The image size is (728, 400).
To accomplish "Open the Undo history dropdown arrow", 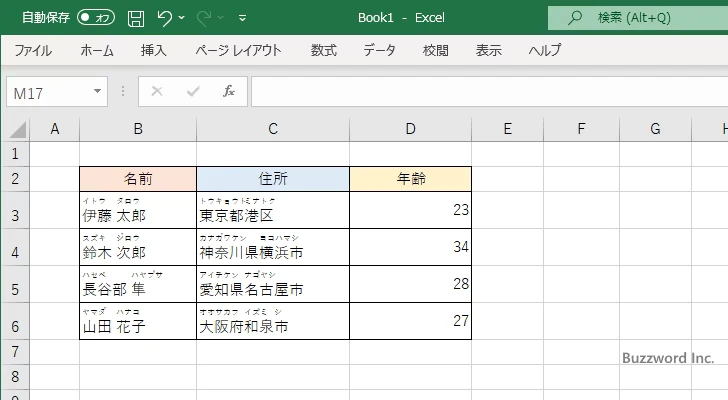I will 182,18.
